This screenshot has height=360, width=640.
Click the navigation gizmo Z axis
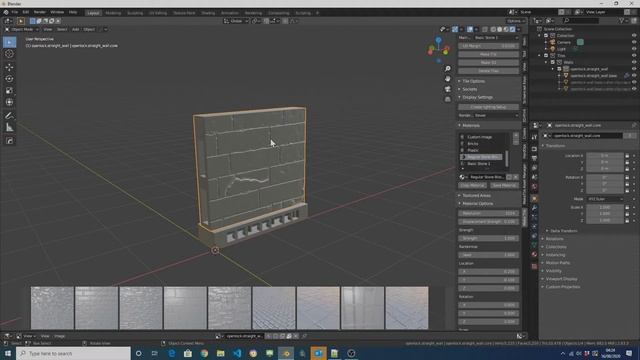pyautogui.click(x=438, y=40)
